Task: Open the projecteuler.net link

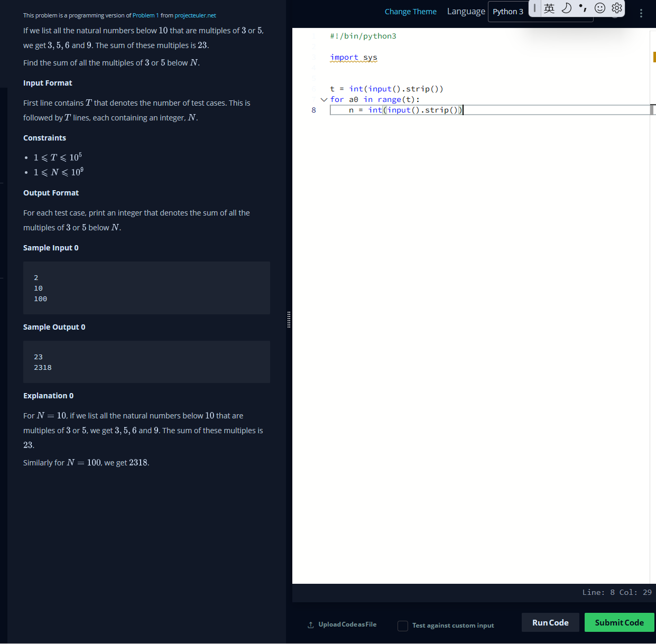Action: tap(195, 15)
